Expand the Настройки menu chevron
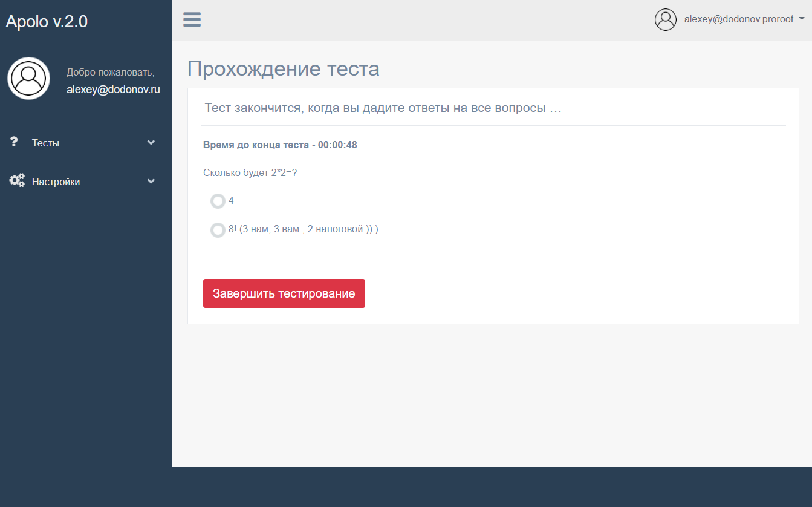The width and height of the screenshot is (812, 507). point(151,182)
